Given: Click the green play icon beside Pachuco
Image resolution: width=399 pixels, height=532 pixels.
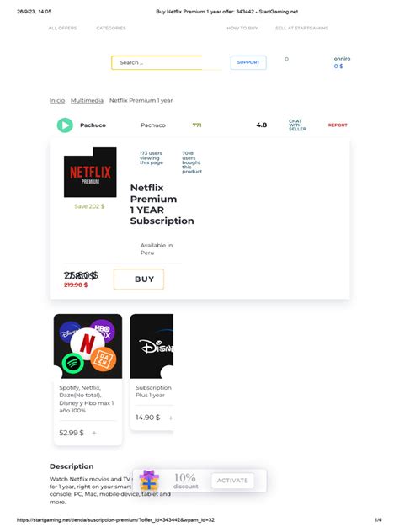Looking at the screenshot, I should click(65, 125).
